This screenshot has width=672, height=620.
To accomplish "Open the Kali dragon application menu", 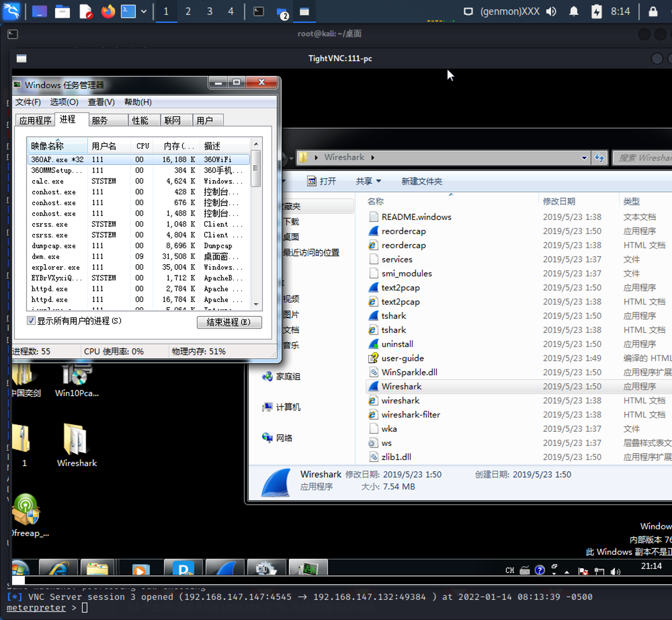I will tap(11, 11).
